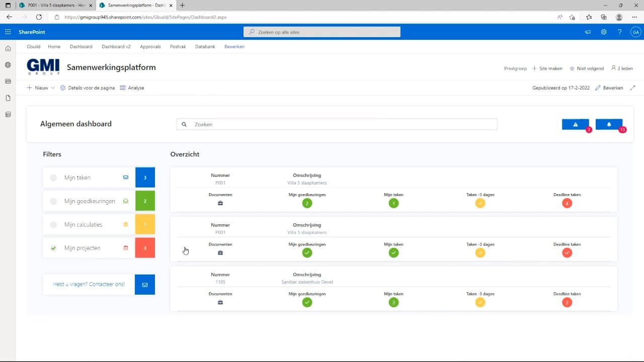Click Hebt u vragen? Contacteer ons! link
Viewport: 644px width, 362px height.
tap(89, 284)
